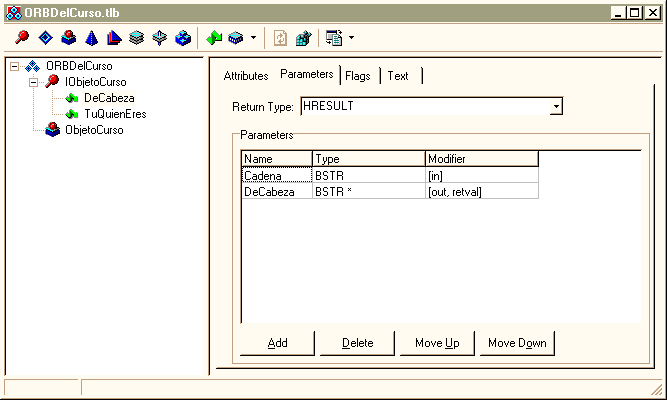Open the Export toolbar dropdown arrow
The image size is (667, 400).
click(x=351, y=38)
